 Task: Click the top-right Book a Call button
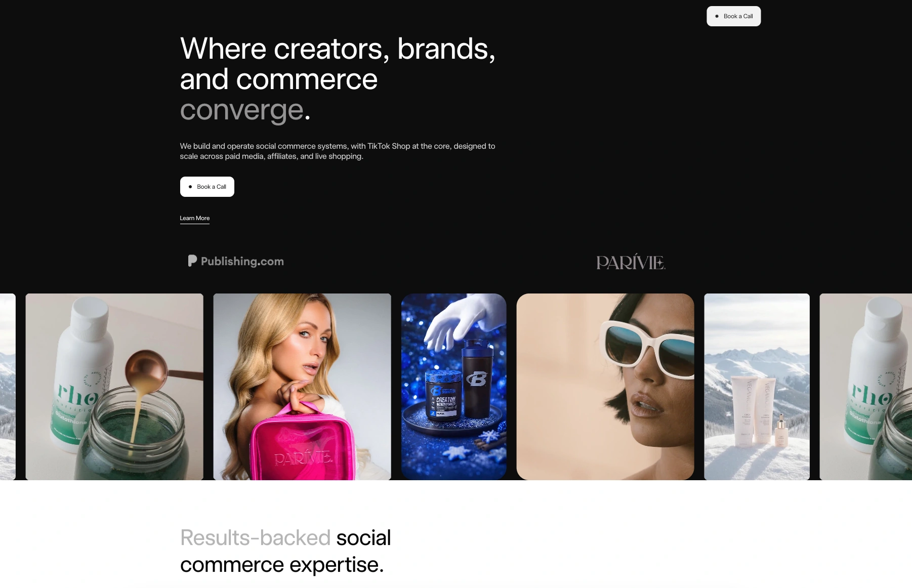[733, 16]
